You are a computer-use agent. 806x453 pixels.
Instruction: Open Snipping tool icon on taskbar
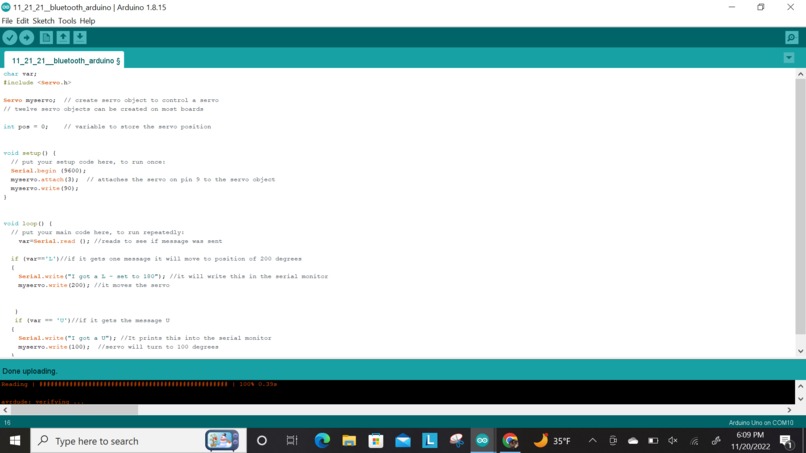click(456, 441)
